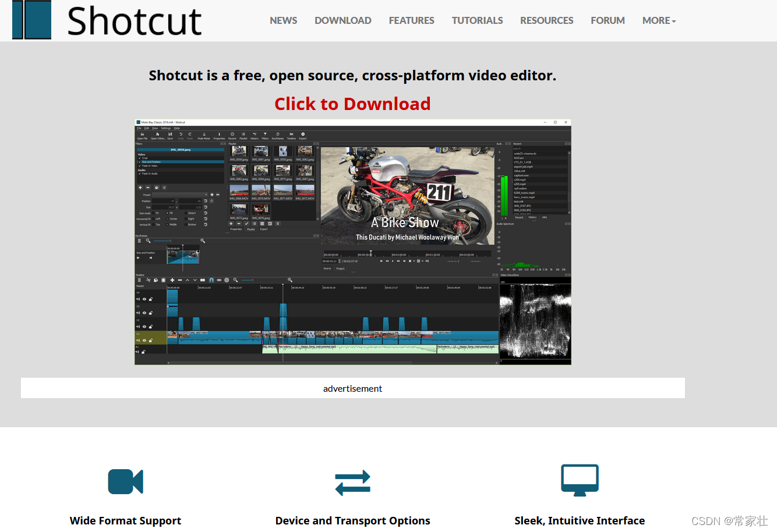The width and height of the screenshot is (777, 532).
Task: Open the RESOURCES nav link
Action: click(x=547, y=20)
